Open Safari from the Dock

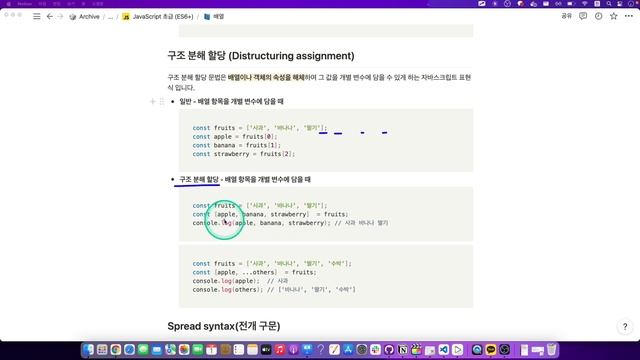(129, 350)
